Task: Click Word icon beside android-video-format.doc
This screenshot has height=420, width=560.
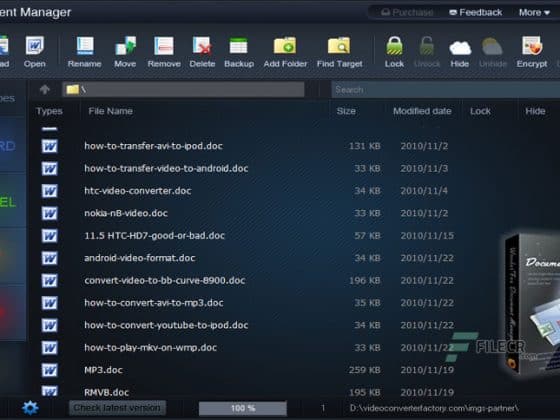Action: coord(50,258)
